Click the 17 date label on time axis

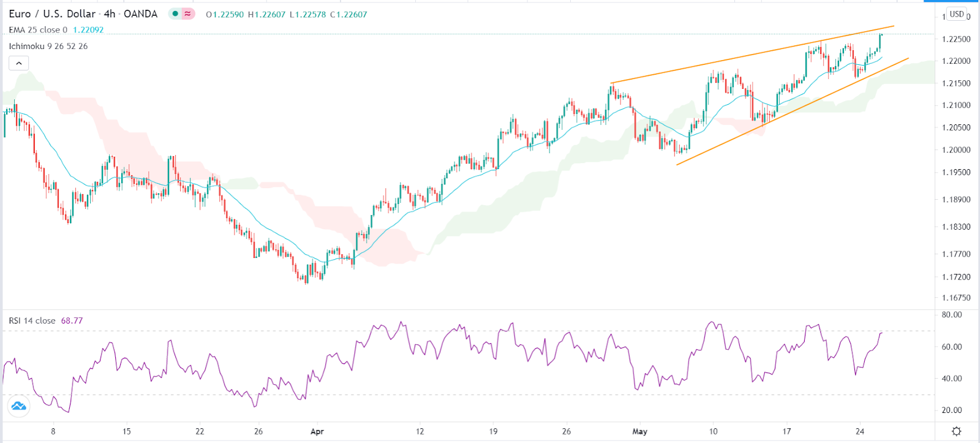[786, 431]
